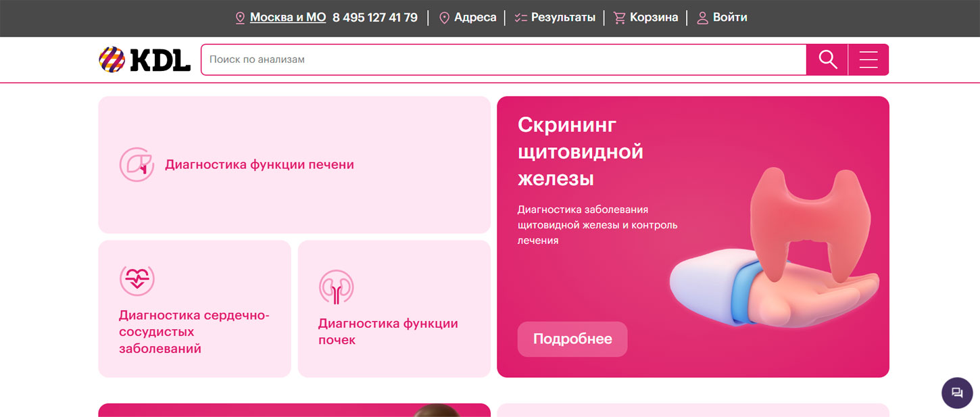Click the thyroid screening description text
The height and width of the screenshot is (417, 980).
[597, 224]
